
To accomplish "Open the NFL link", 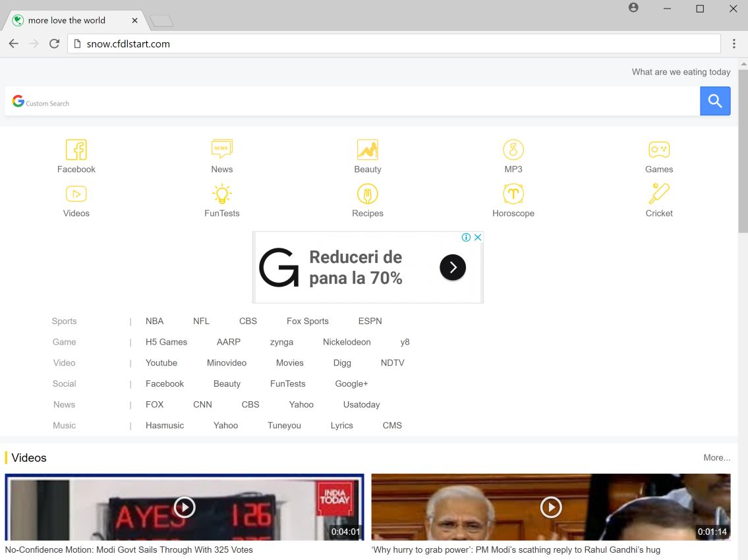I will click(x=201, y=321).
